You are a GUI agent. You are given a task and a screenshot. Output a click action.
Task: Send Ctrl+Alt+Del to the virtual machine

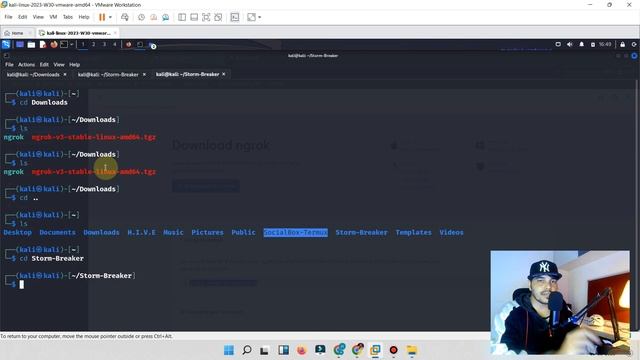pos(125,17)
